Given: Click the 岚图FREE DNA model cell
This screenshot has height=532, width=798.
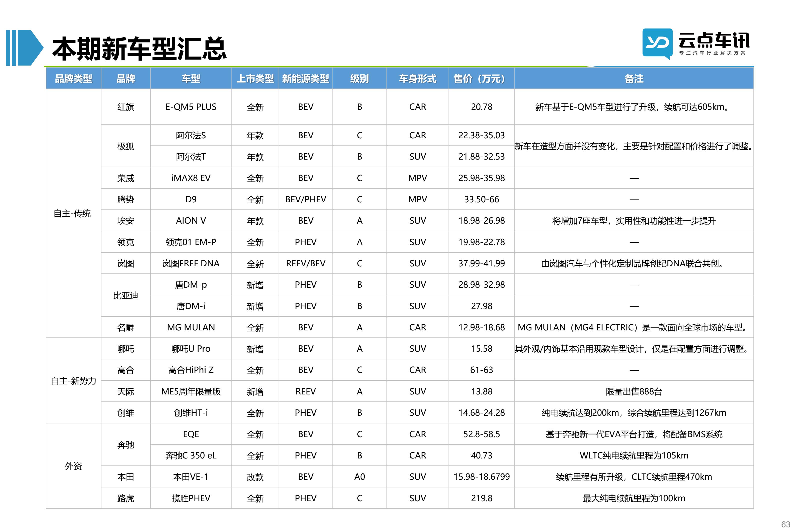Looking at the screenshot, I should pos(191,263).
